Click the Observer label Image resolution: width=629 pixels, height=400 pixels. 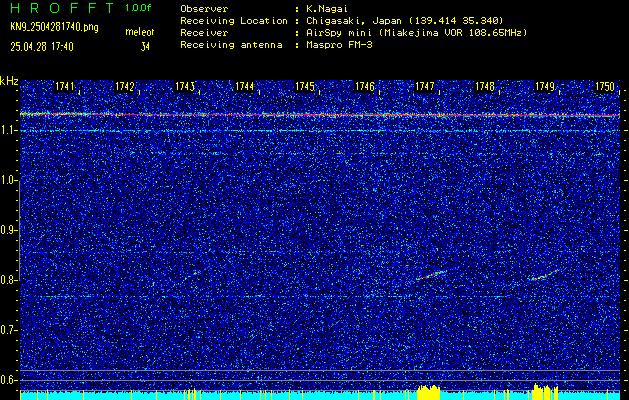pyautogui.click(x=204, y=8)
